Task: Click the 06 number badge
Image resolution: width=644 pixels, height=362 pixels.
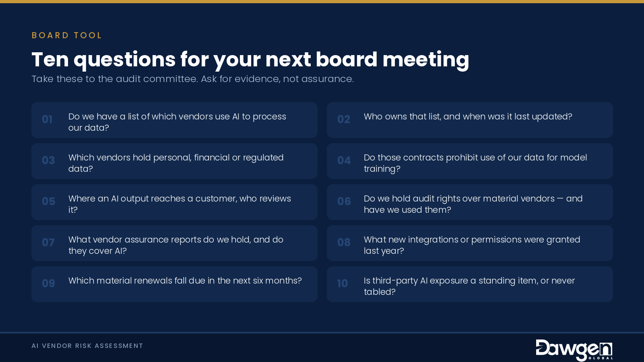Action: [344, 202]
